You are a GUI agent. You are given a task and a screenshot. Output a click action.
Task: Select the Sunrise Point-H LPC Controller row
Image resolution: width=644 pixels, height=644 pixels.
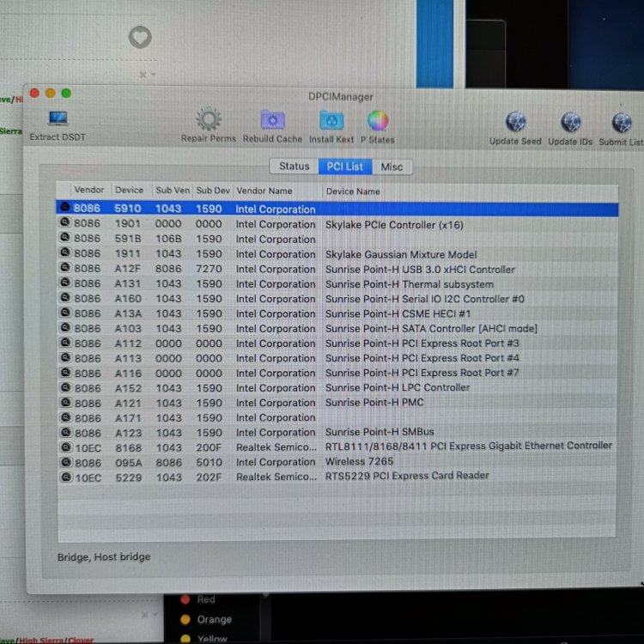pos(337,388)
